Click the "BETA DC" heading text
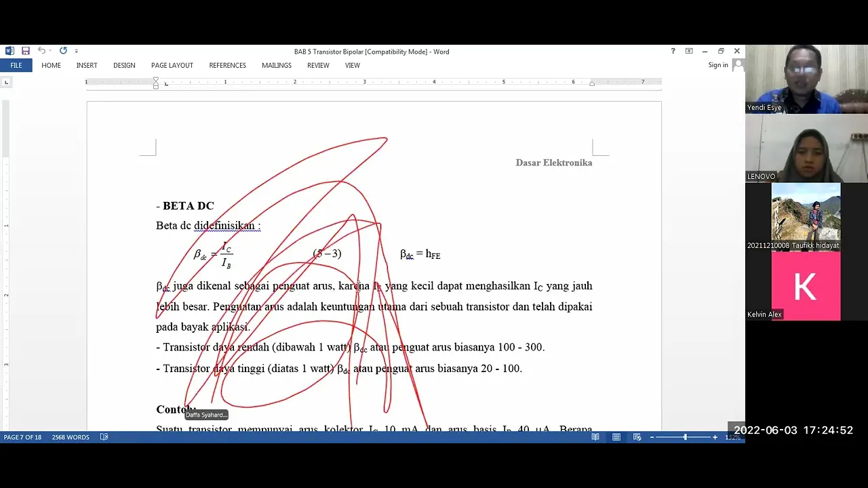Image resolution: width=868 pixels, height=488 pixels. coord(189,205)
